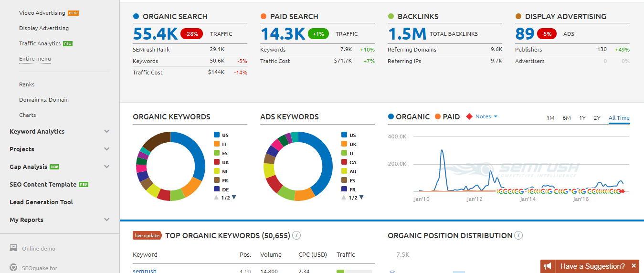Viewport: 644px width, 273px height.
Task: Click the CA swatch in Ads Keywords legend
Action: (x=344, y=162)
